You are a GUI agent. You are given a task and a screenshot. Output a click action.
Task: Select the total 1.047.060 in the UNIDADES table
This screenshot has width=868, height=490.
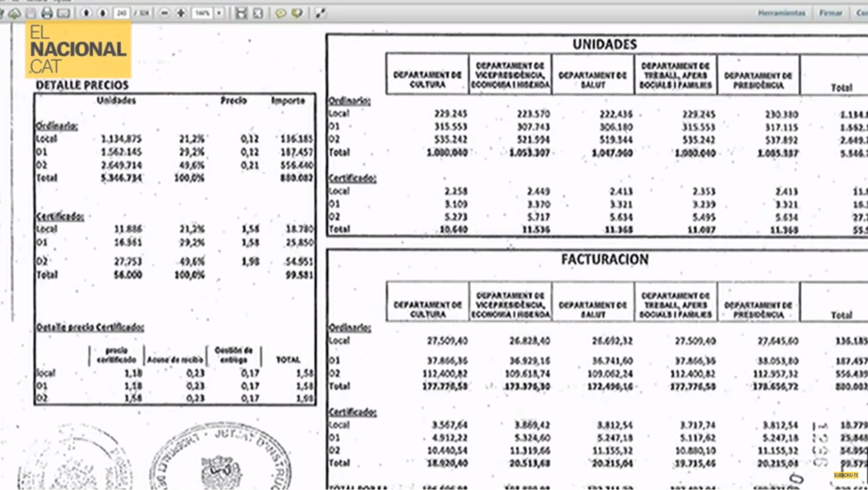click(612, 153)
